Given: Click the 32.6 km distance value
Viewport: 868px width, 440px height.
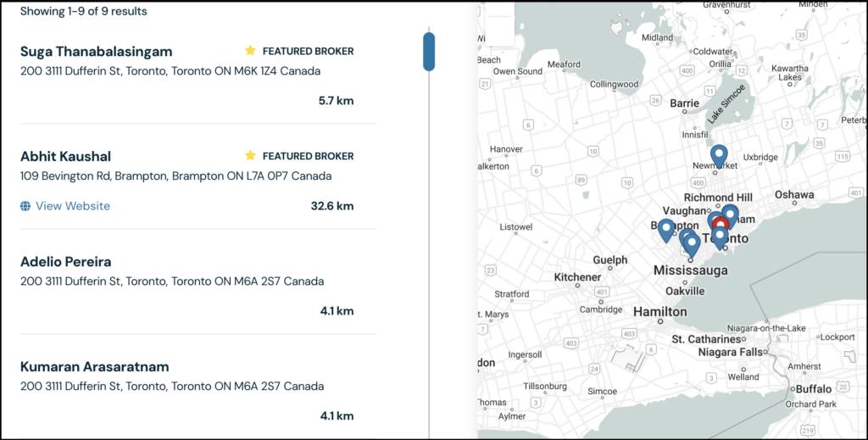Looking at the screenshot, I should 332,206.
